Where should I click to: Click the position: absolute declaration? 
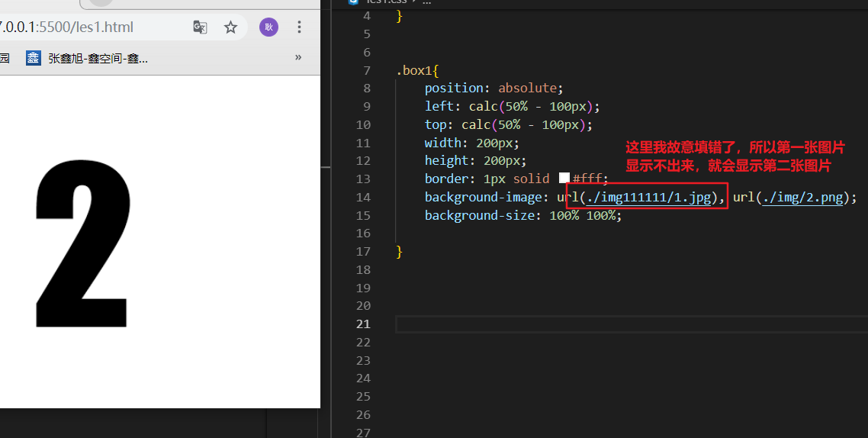tap(493, 89)
